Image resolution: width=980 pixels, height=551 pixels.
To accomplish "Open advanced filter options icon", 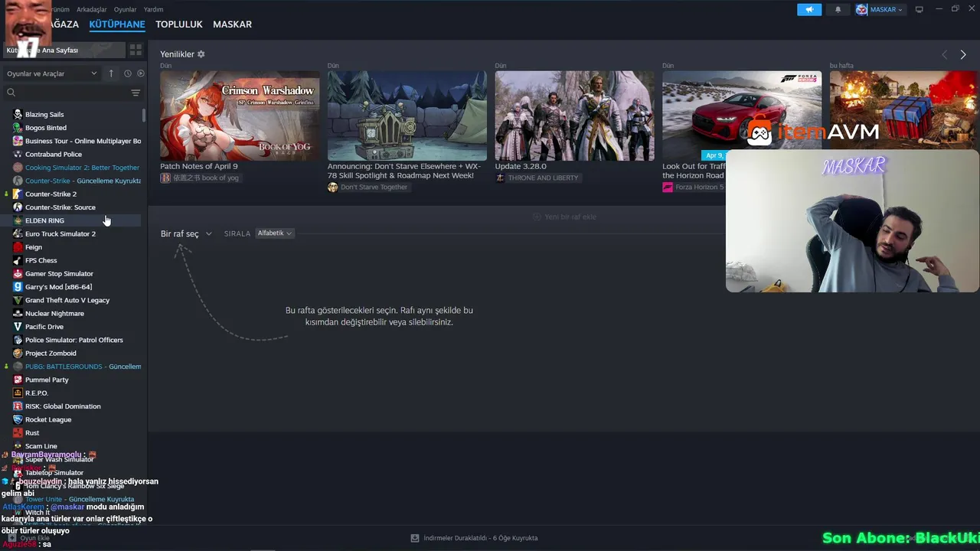I will pyautogui.click(x=136, y=93).
